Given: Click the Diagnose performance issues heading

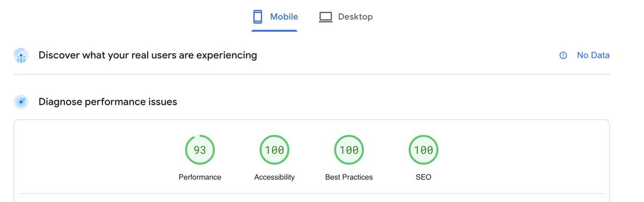Looking at the screenshot, I should point(108,102).
